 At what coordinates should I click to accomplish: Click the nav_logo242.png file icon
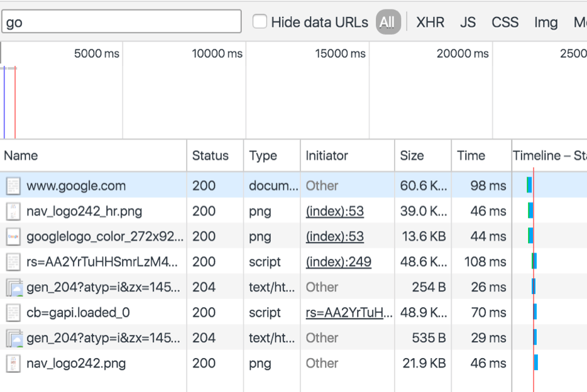point(13,363)
